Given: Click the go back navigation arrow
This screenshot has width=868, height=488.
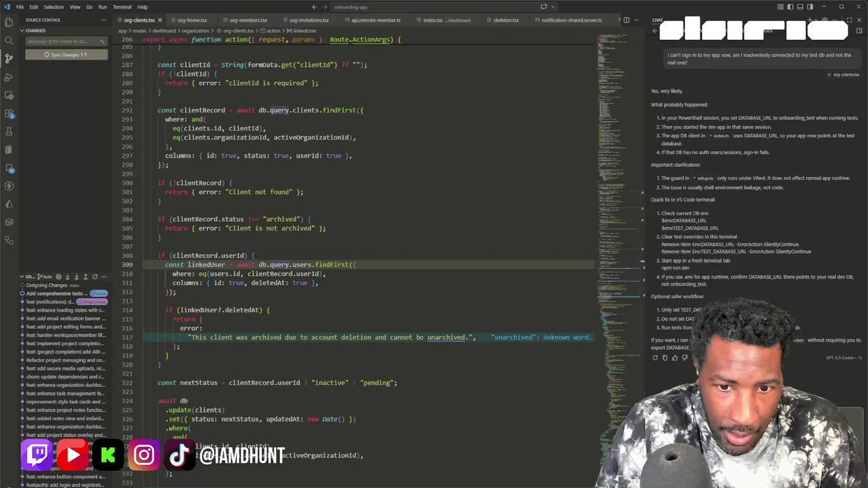Looking at the screenshot, I should pyautogui.click(x=314, y=7).
